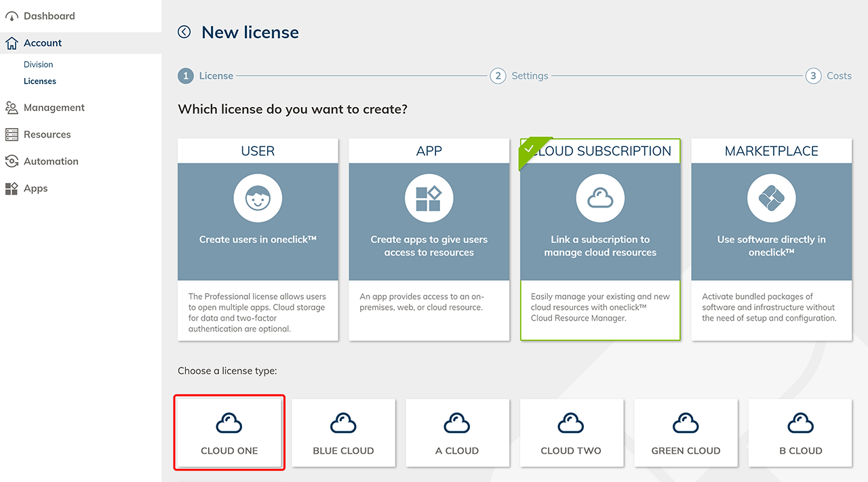
Task: Choose the GREEN CLOUD license type
Action: click(686, 433)
